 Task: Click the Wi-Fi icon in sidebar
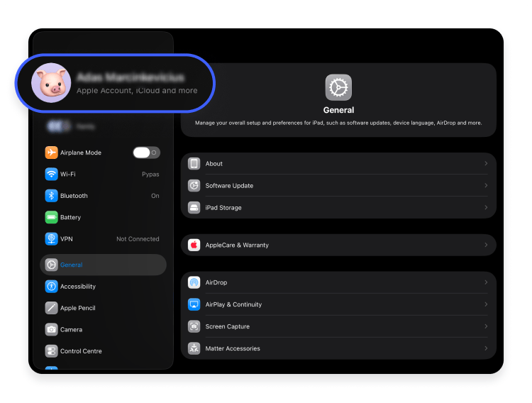(x=51, y=174)
